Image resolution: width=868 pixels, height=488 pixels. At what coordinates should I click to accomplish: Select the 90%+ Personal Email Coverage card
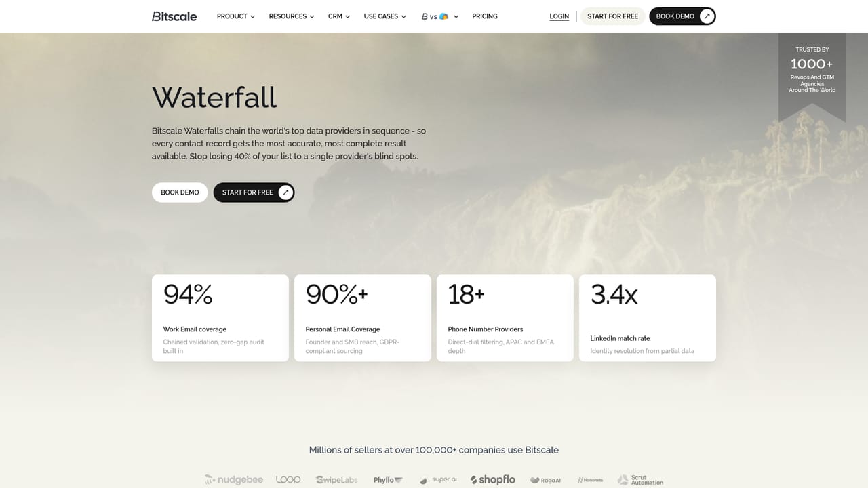click(363, 318)
